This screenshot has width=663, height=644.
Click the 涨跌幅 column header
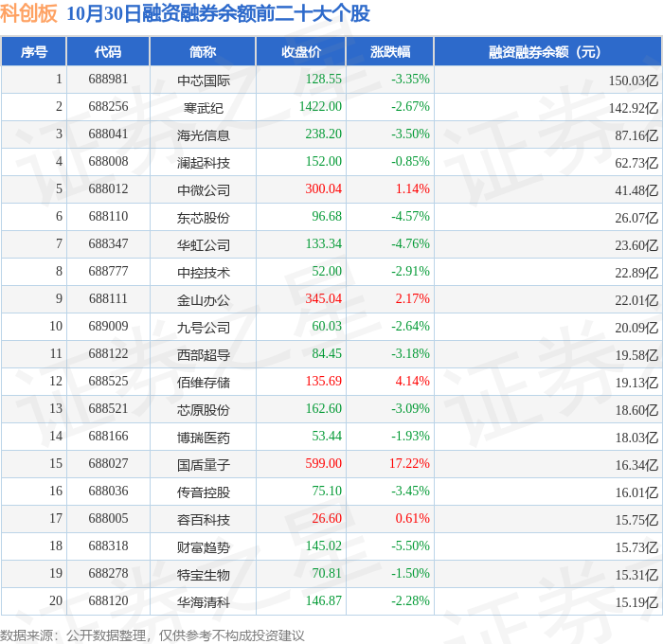tap(390, 51)
